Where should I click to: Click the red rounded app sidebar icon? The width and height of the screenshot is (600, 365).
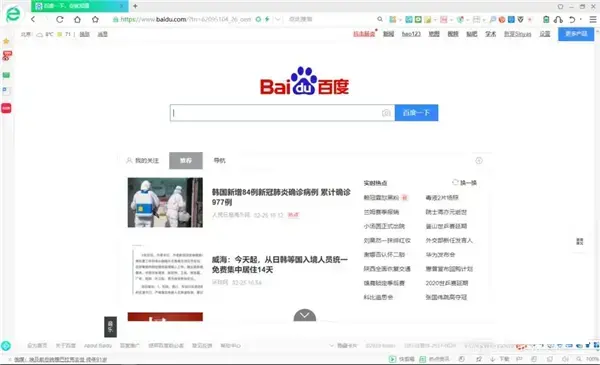click(7, 108)
